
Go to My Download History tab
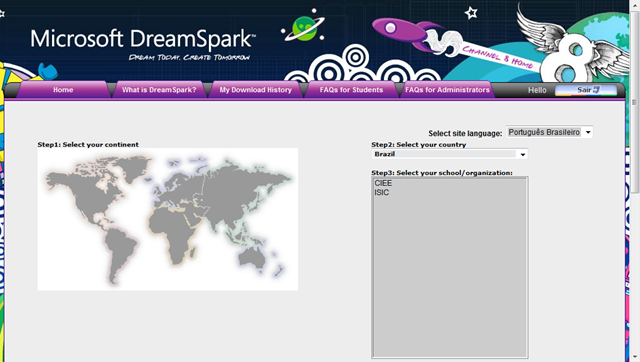[256, 90]
